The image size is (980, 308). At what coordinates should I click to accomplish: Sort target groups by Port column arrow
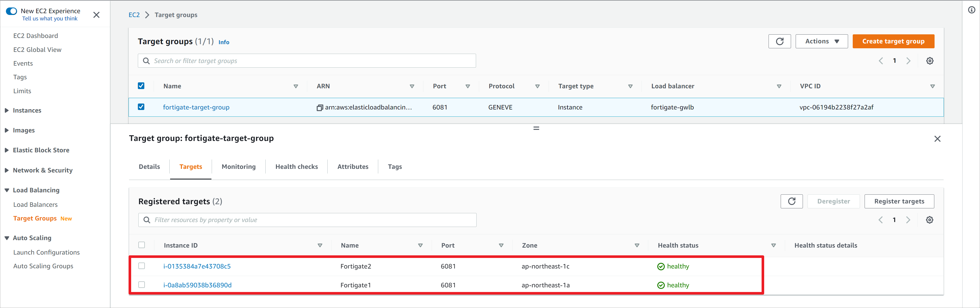point(468,86)
